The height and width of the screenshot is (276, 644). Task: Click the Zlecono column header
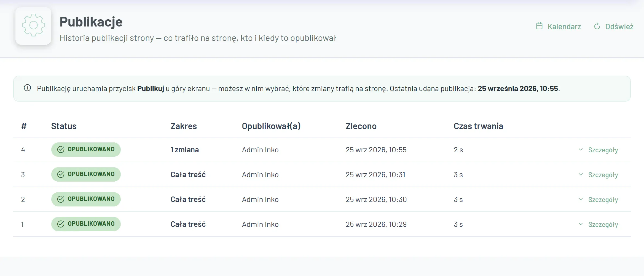361,126
